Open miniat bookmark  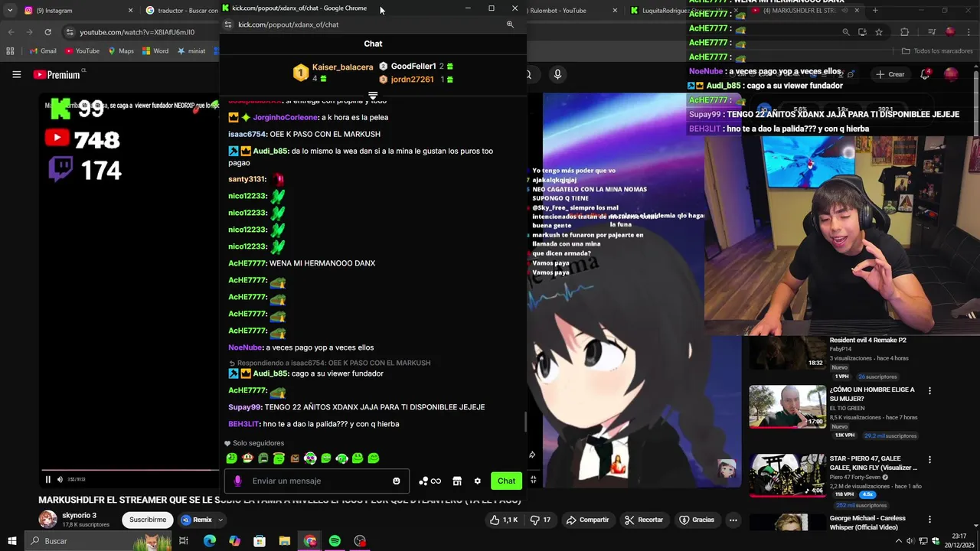coord(191,51)
